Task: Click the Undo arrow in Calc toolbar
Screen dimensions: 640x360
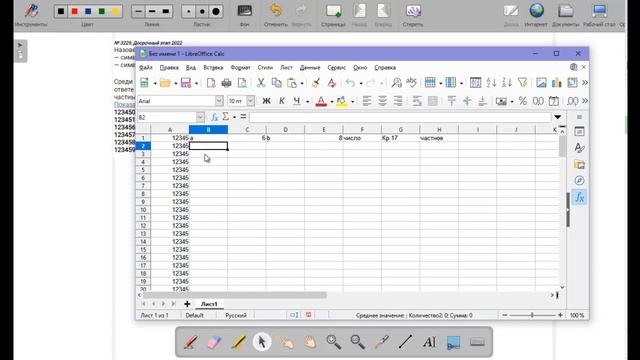Action: click(350, 83)
